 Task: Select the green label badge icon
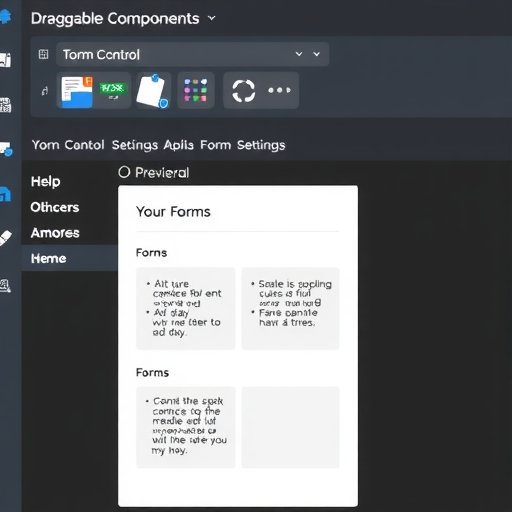tap(113, 90)
